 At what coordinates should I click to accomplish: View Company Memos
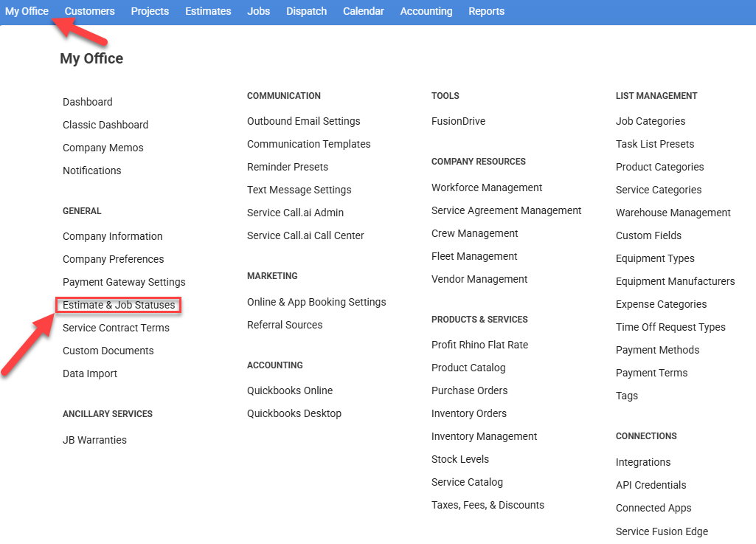coord(103,148)
